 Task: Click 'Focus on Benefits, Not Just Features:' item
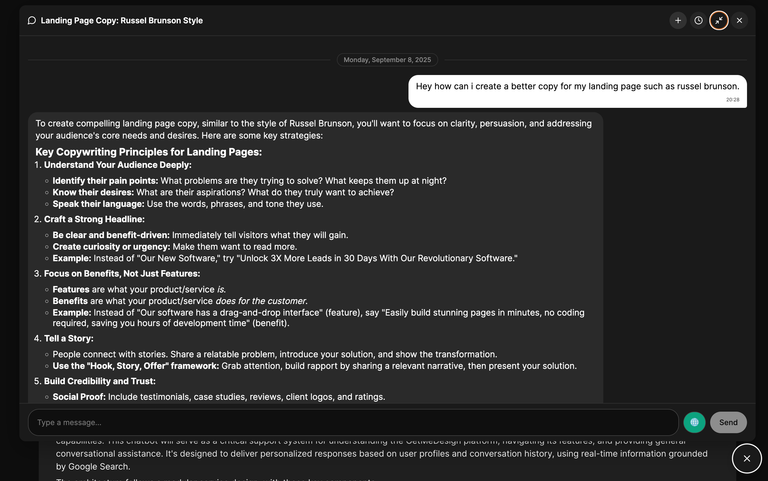pos(122,274)
